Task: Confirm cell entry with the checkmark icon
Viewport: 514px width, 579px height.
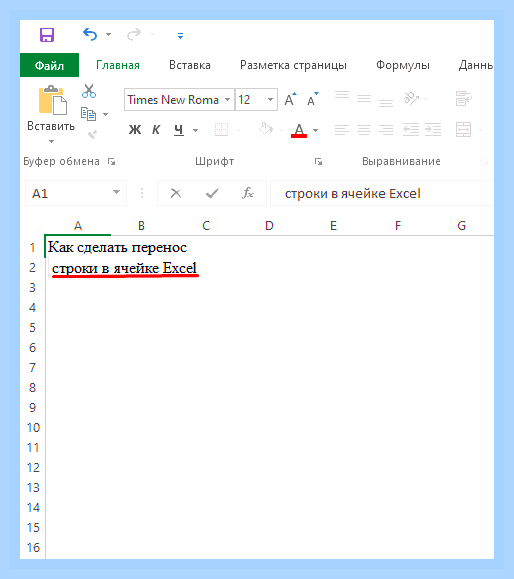Action: [x=212, y=193]
